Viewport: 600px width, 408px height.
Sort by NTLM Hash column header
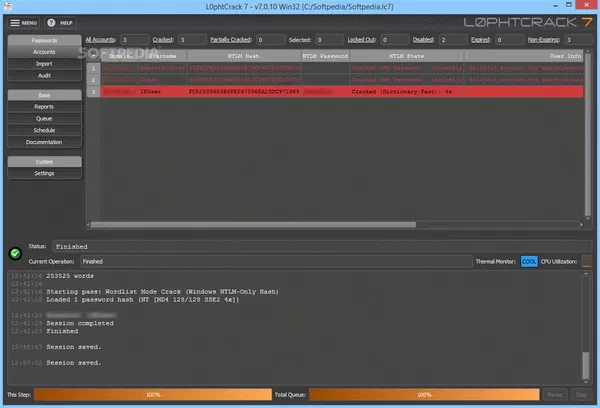[244, 56]
